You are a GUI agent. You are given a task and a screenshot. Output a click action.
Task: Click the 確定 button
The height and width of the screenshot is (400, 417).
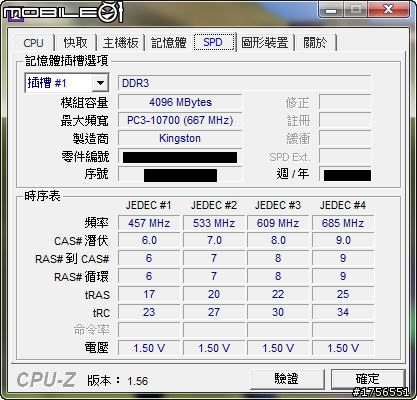[368, 379]
